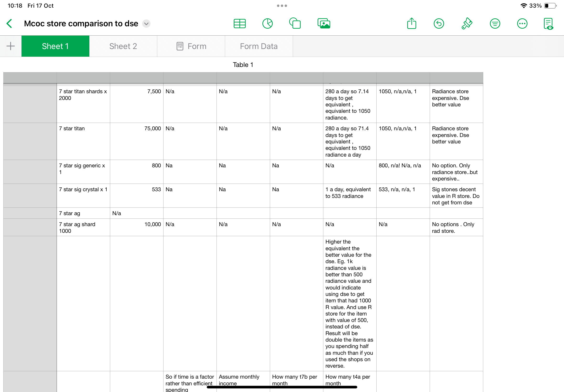Image resolution: width=564 pixels, height=392 pixels.
Task: Open the shapes insertion menu
Action: click(x=295, y=24)
